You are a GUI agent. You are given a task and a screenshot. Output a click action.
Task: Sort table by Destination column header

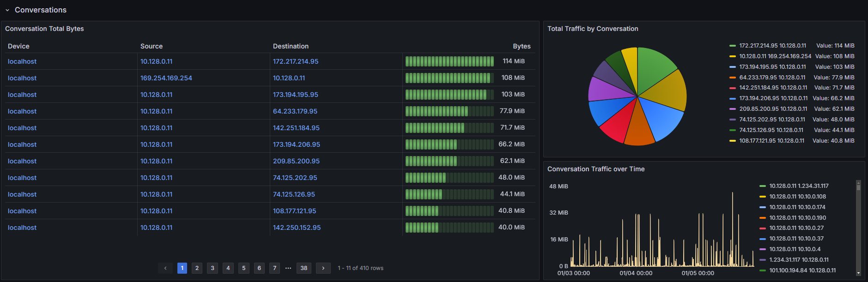point(291,46)
